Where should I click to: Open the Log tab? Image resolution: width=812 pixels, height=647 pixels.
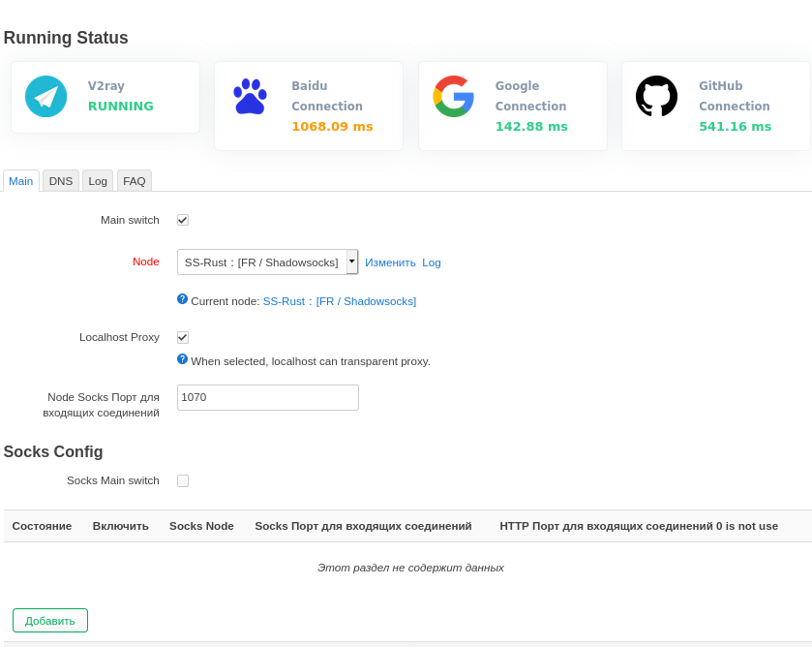pos(98,181)
